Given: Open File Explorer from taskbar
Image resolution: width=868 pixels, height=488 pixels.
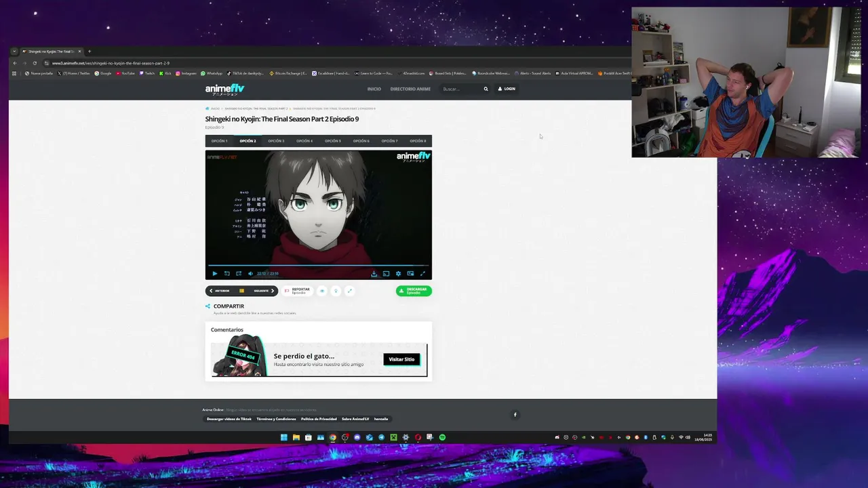Looking at the screenshot, I should point(296,438).
